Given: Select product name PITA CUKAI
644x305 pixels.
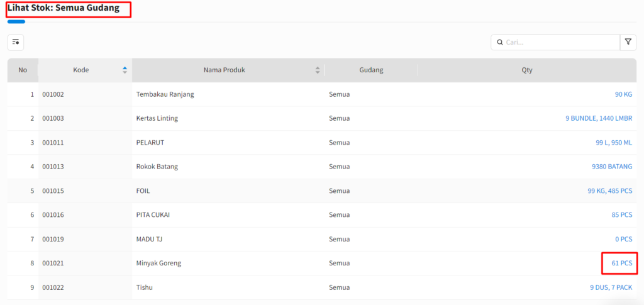Looking at the screenshot, I should click(x=153, y=215).
